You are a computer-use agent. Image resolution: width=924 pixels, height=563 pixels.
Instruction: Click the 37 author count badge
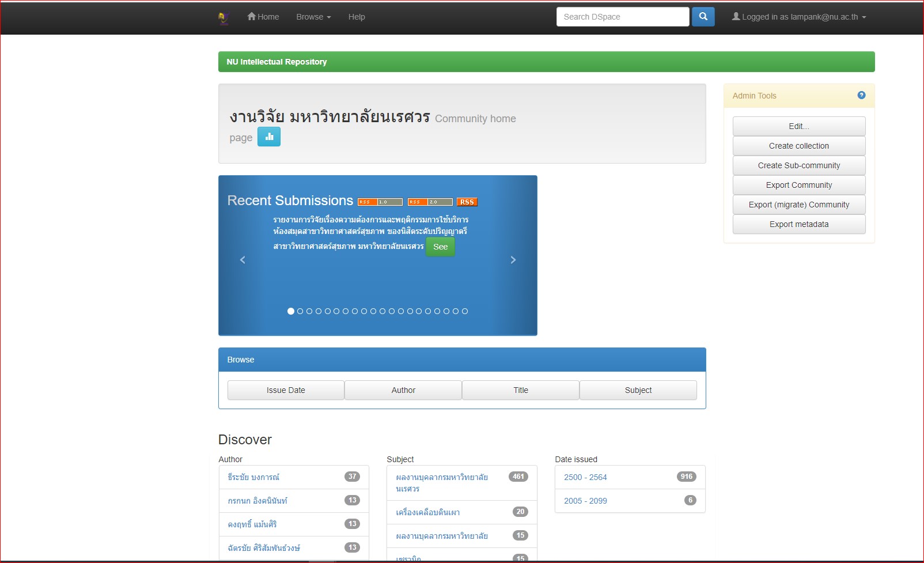tap(352, 477)
